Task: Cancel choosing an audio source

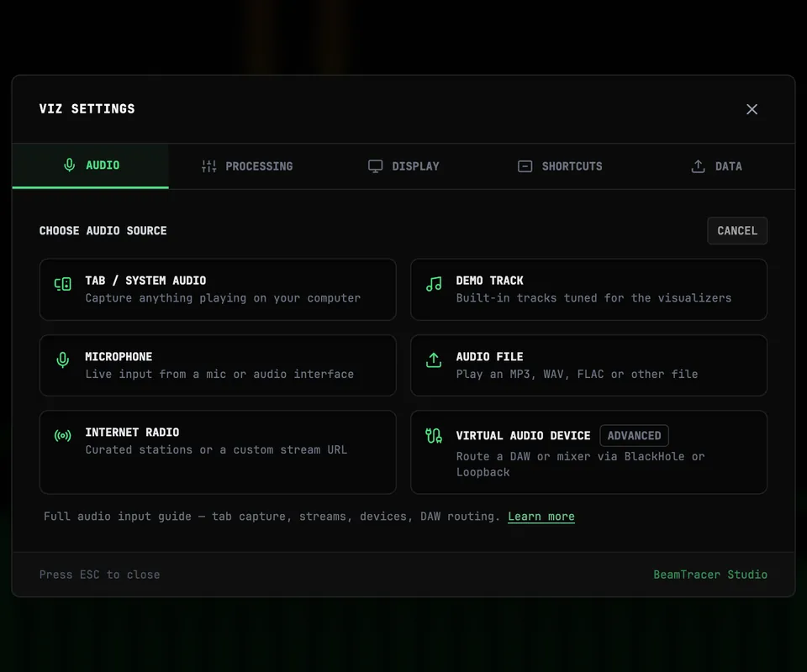Action: pyautogui.click(x=737, y=231)
